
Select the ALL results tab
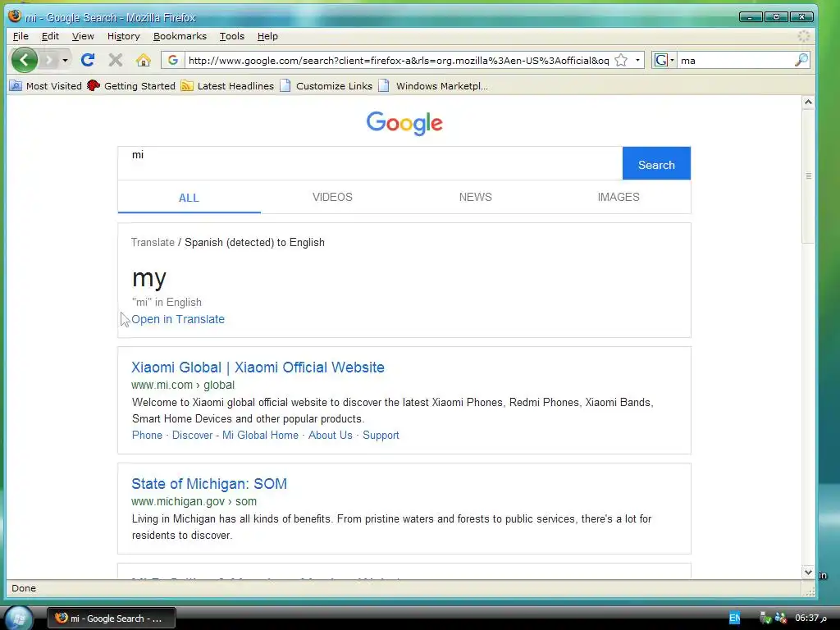pyautogui.click(x=189, y=198)
